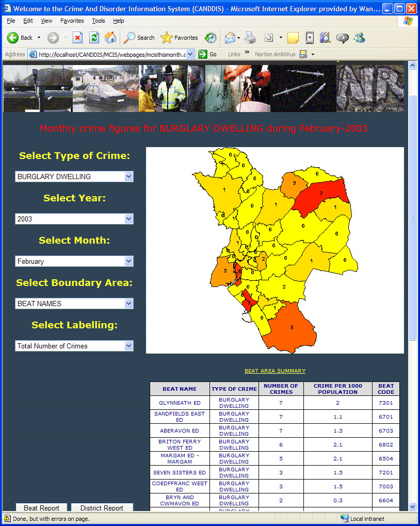
Task: Click the Messenger icon in toolbar
Action: pyautogui.click(x=360, y=38)
